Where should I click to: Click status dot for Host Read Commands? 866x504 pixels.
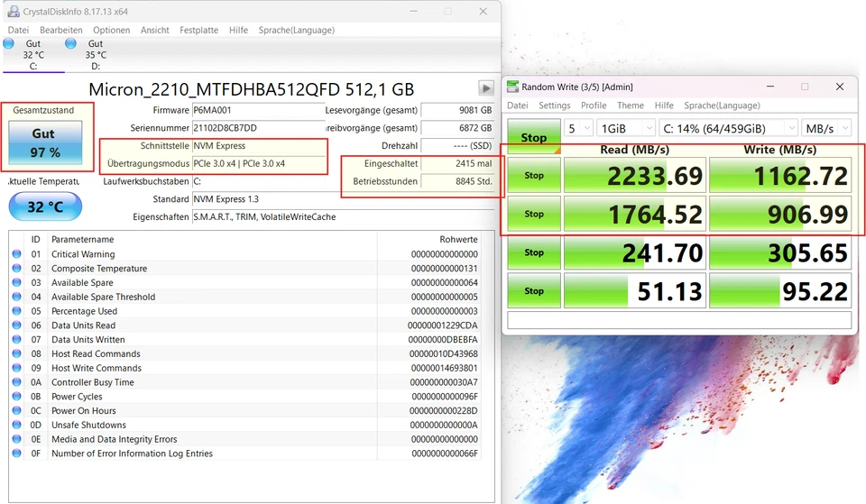coord(16,353)
